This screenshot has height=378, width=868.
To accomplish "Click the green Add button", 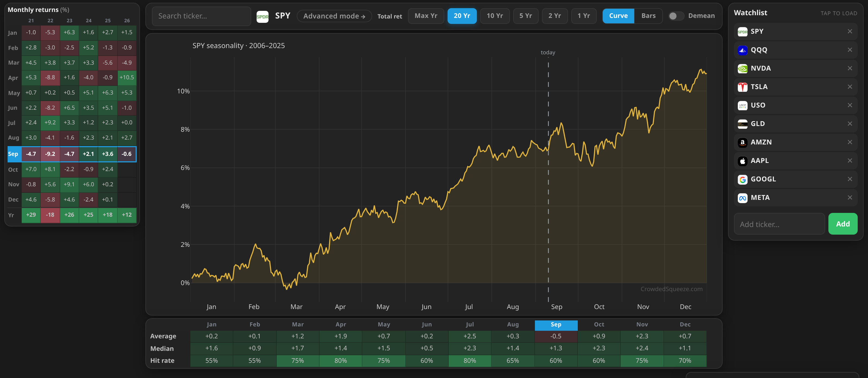I will [843, 223].
